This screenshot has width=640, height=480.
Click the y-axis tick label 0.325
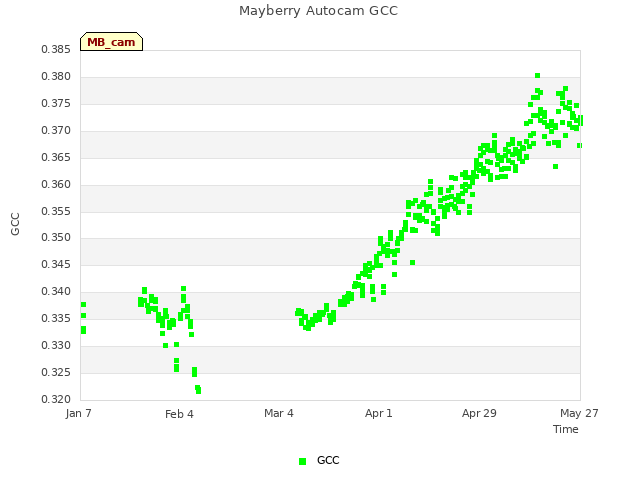point(56,372)
